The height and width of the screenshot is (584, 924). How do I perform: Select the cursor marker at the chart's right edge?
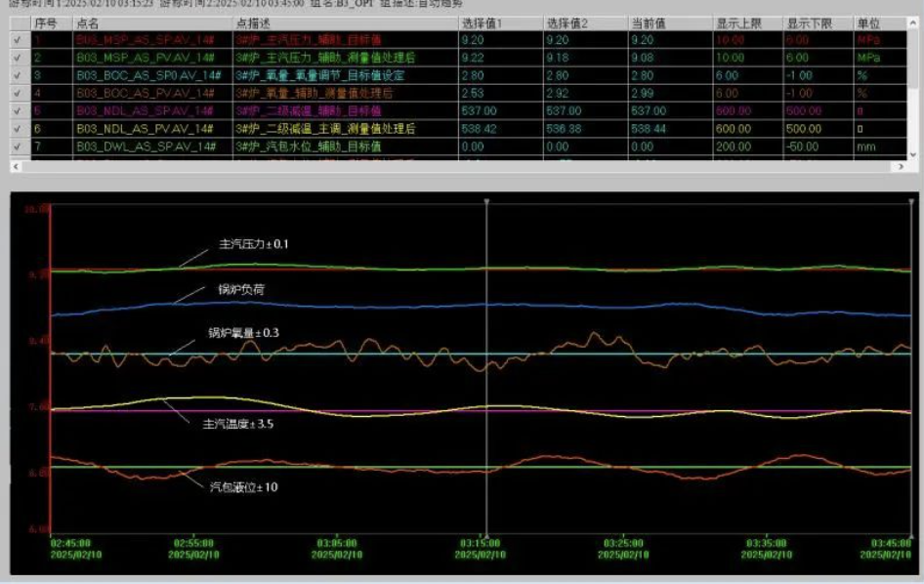[911, 201]
